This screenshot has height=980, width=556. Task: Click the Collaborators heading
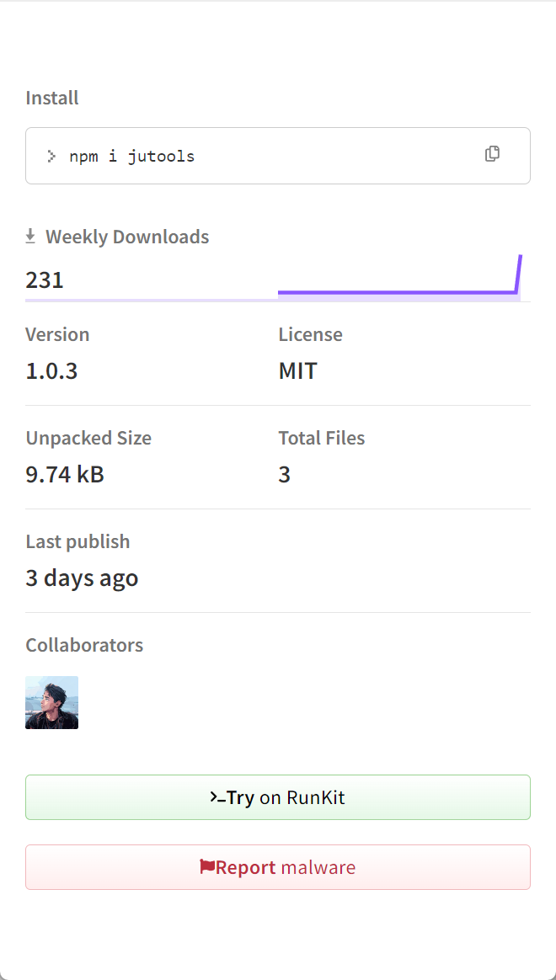click(84, 645)
